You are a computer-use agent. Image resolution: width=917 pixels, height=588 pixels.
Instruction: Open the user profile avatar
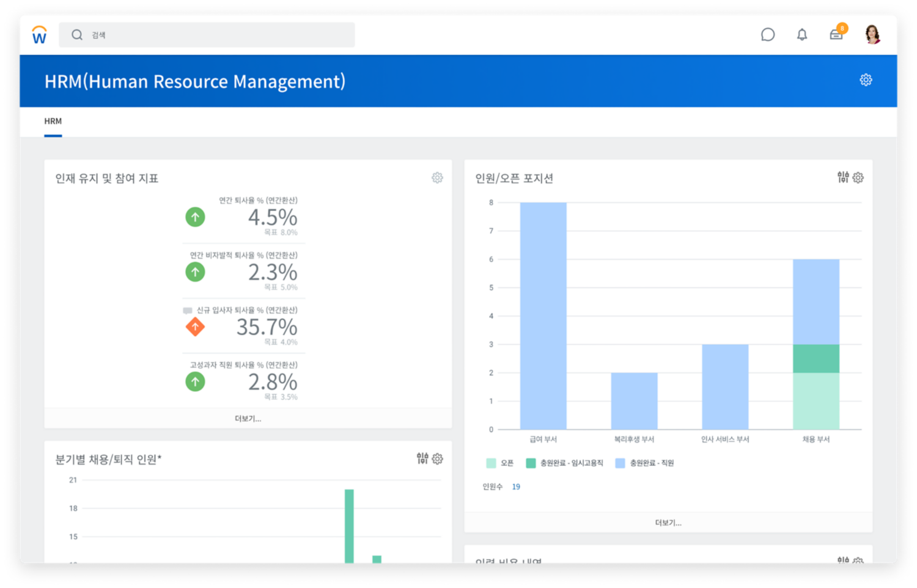pyautogui.click(x=872, y=34)
